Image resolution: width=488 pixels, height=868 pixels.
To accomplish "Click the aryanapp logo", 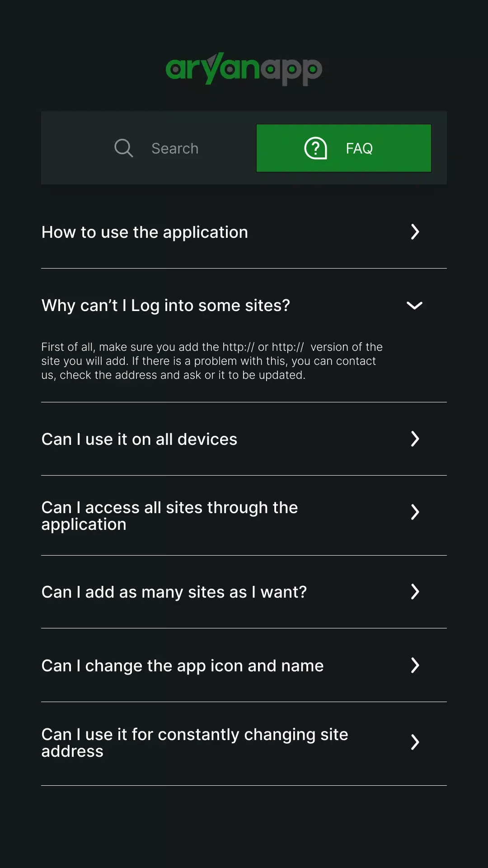I will 244,69.
